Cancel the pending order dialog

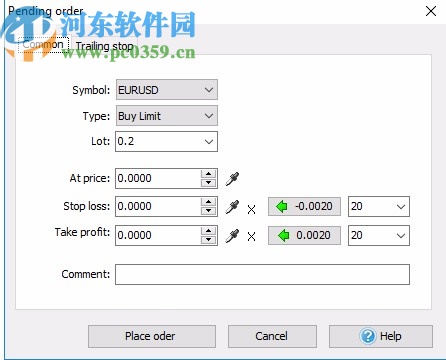pyautogui.click(x=272, y=336)
